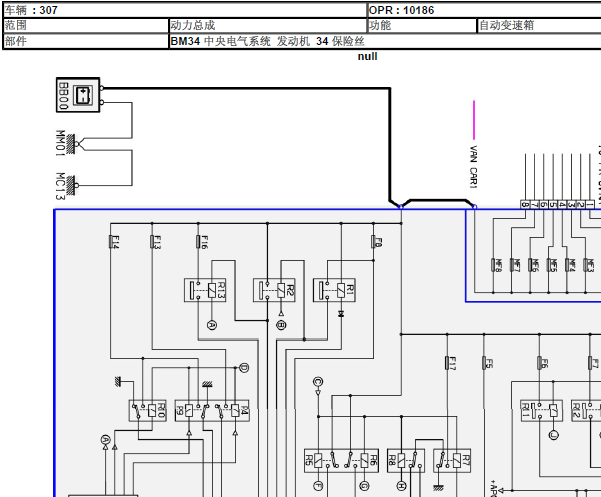Select relay R11 box

click(x=542, y=411)
